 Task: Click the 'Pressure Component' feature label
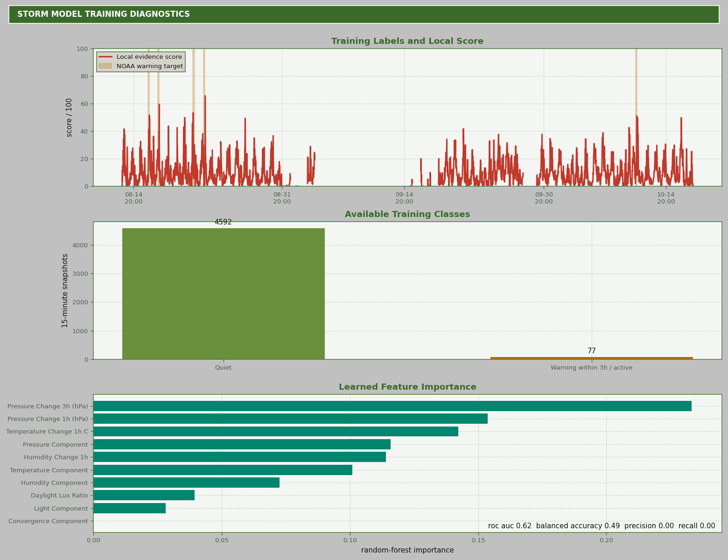[x=56, y=444]
